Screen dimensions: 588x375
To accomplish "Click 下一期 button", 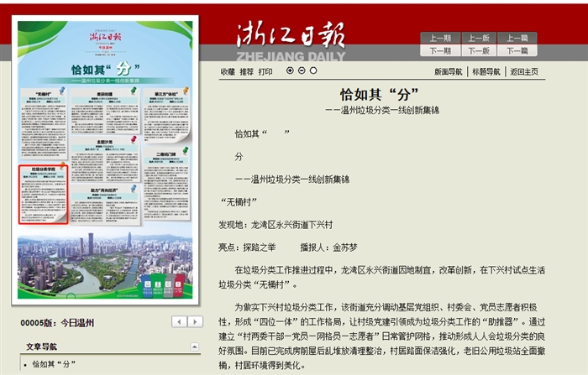I will click(440, 50).
